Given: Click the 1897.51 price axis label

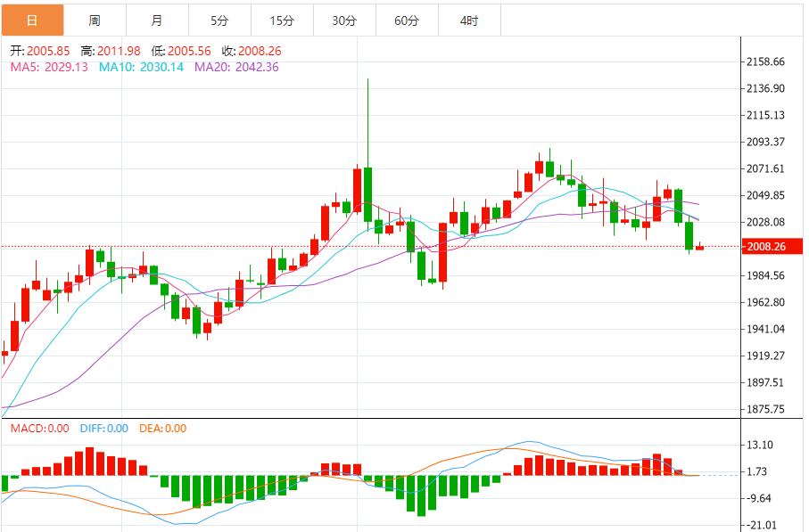Looking at the screenshot, I should 765,382.
